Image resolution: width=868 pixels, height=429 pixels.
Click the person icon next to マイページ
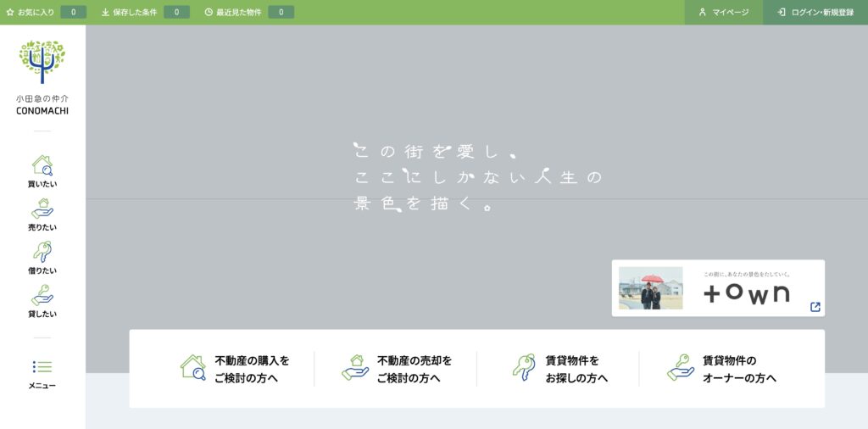[x=703, y=12]
